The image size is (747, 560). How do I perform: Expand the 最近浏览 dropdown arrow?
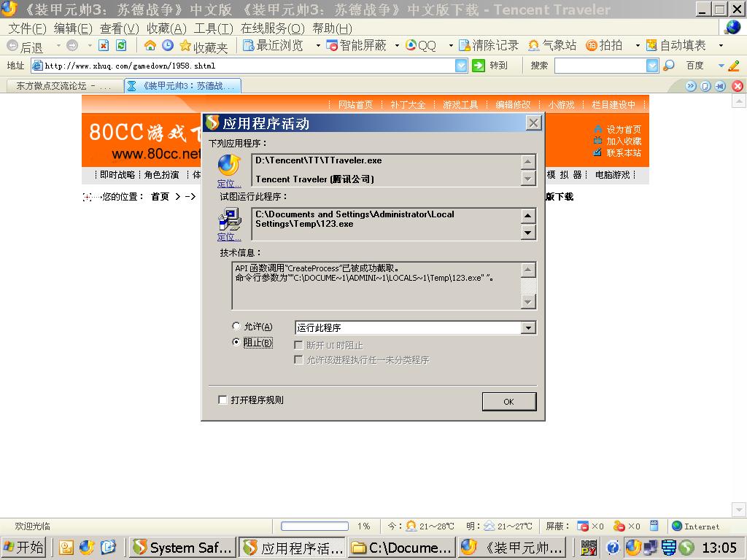click(x=318, y=46)
